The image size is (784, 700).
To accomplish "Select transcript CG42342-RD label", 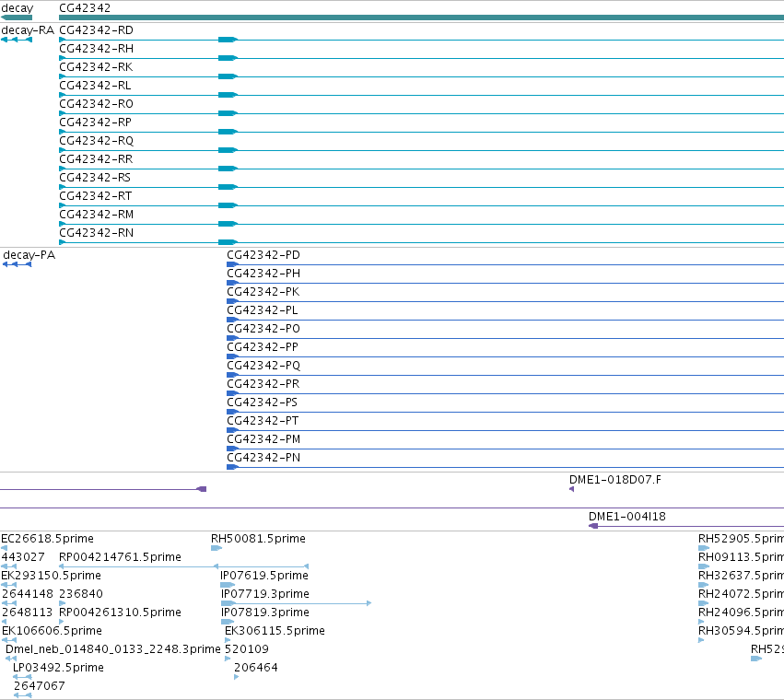I will point(97,30).
